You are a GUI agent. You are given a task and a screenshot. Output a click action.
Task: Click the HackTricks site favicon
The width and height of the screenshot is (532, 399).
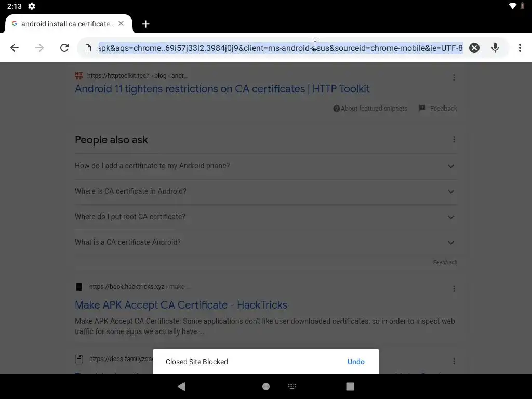tap(79, 287)
